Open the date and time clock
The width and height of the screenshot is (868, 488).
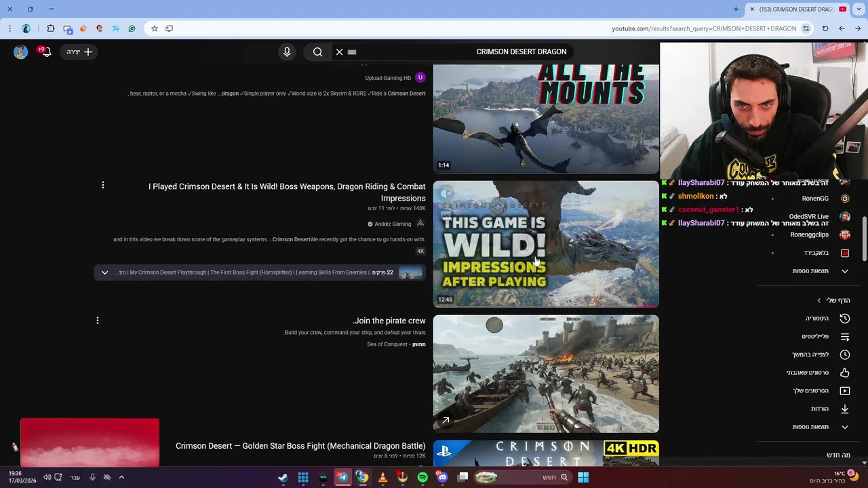[22, 477]
